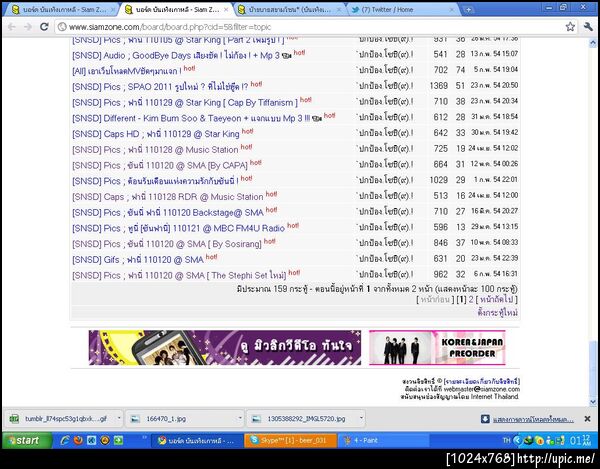Open topic Gifs 110120 @ SMA
Screen dimensions: 600x469
tap(138, 259)
